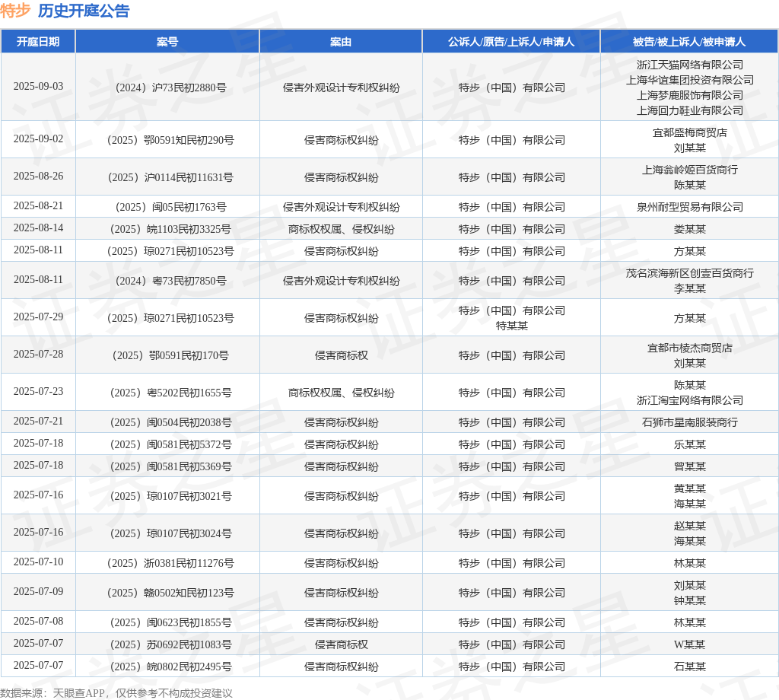
Task: Click the 数据来源 天眼查APP footer note
Action: pyautogui.click(x=116, y=693)
